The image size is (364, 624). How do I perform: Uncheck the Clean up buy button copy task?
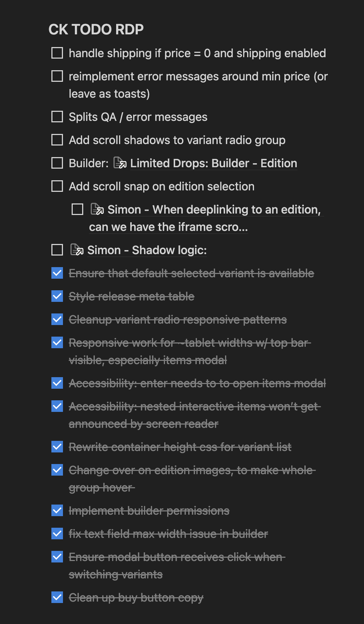pos(57,598)
